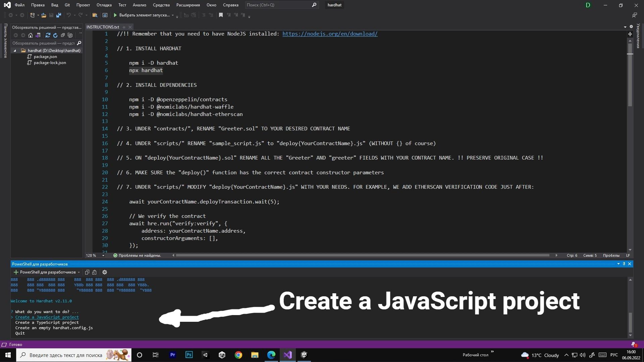The width and height of the screenshot is (644, 362).
Task: Open the Отладка menu
Action: pyautogui.click(x=104, y=5)
